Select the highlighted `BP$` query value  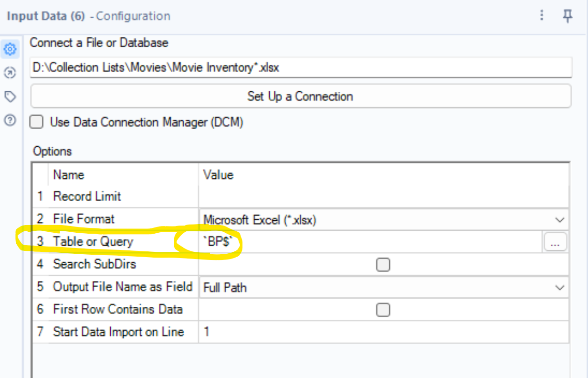[218, 242]
